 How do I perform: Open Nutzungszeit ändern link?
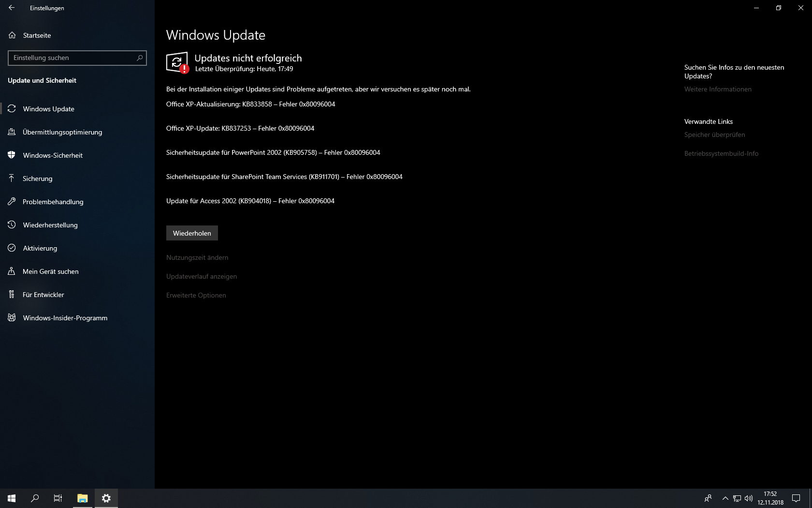pos(197,257)
